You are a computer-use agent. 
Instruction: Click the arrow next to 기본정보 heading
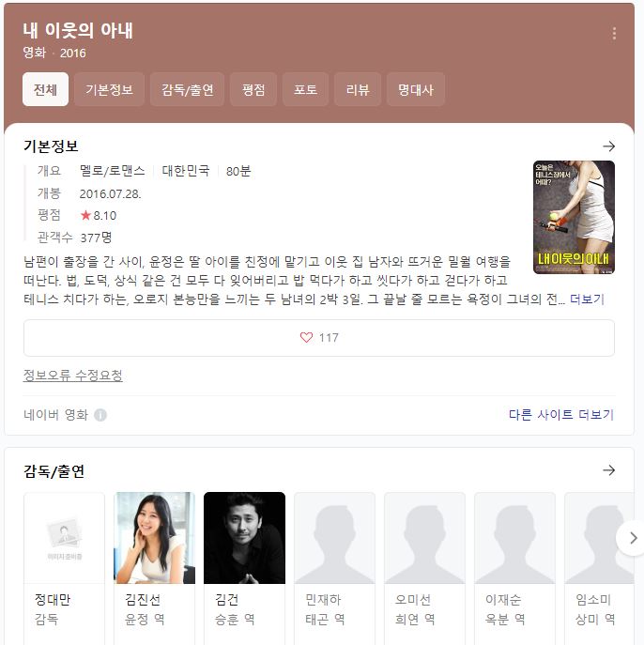608,146
